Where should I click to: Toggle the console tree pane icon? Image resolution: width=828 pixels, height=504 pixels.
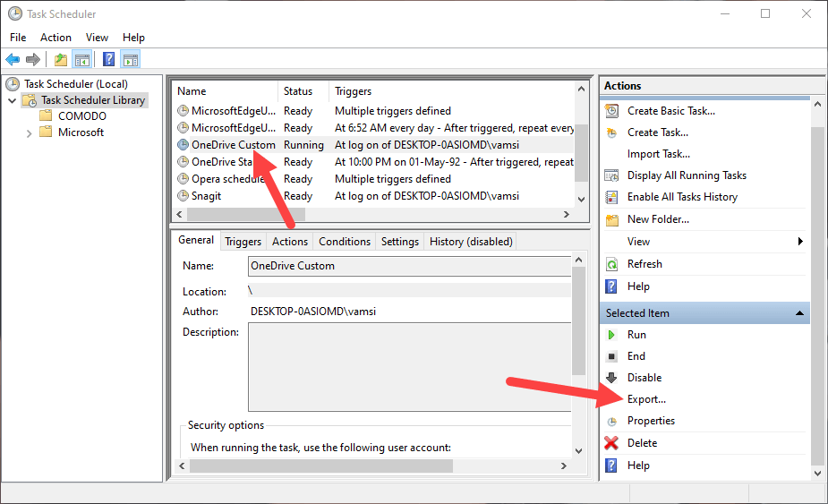(x=82, y=60)
